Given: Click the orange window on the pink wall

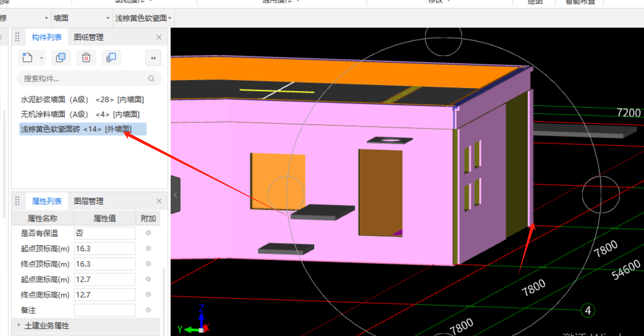Looking at the screenshot, I should (278, 182).
